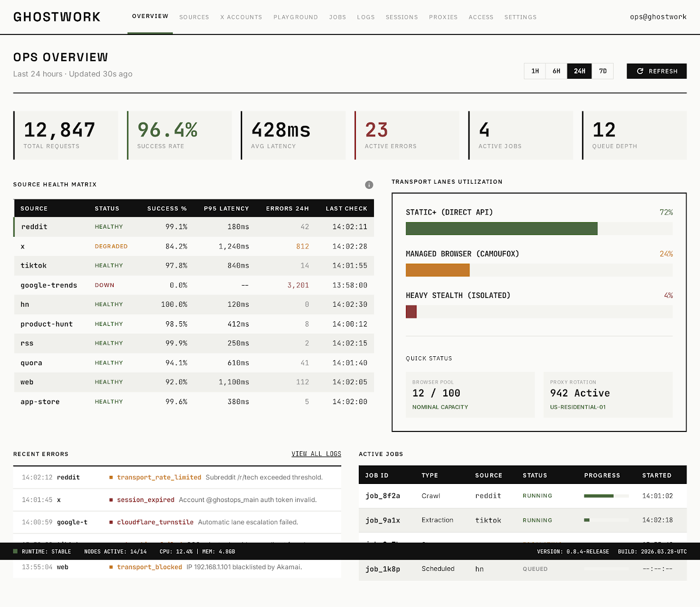
Task: Sort by Success % column header
Action: (x=167, y=209)
